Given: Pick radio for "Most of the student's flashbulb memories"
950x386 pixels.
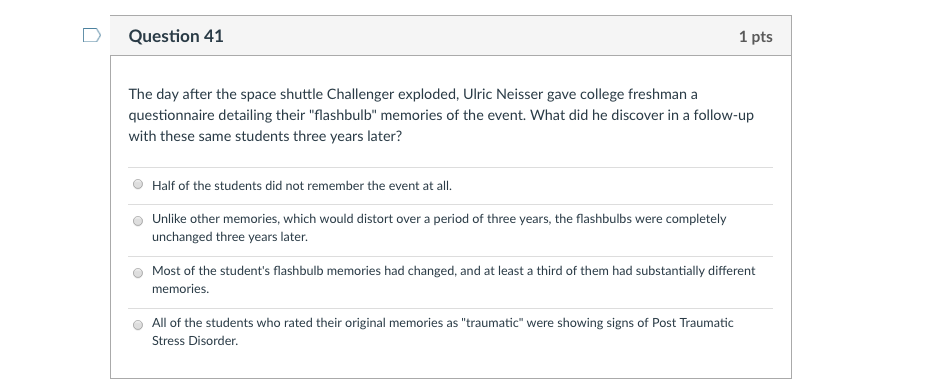Looking at the screenshot, I should click(x=138, y=273).
